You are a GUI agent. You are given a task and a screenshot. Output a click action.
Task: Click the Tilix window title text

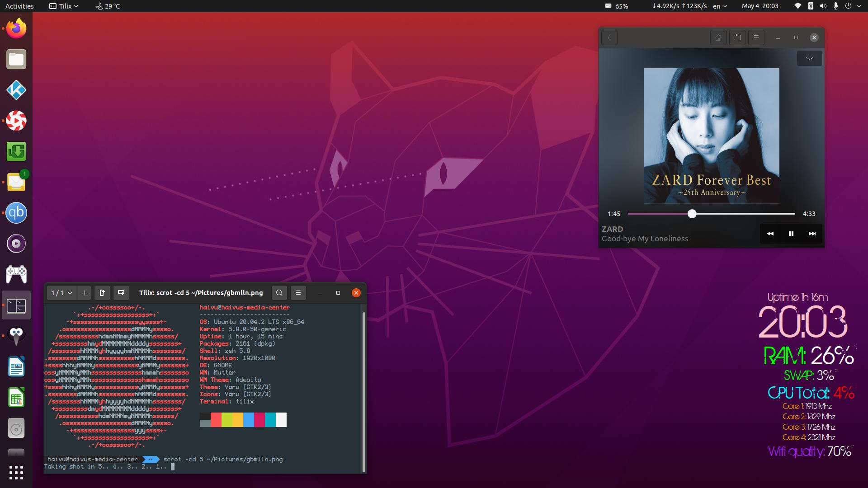[x=201, y=293]
